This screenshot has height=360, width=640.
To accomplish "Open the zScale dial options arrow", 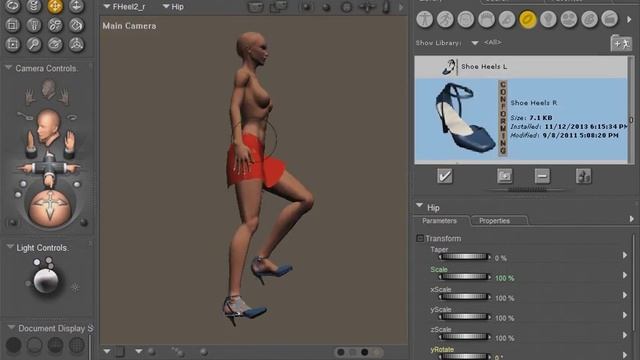I will pos(625,335).
